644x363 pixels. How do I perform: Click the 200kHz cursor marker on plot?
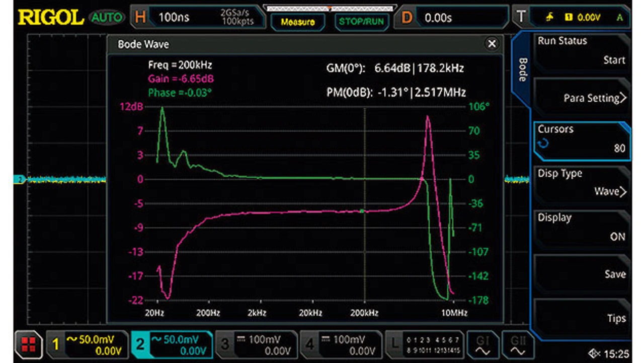362,210
